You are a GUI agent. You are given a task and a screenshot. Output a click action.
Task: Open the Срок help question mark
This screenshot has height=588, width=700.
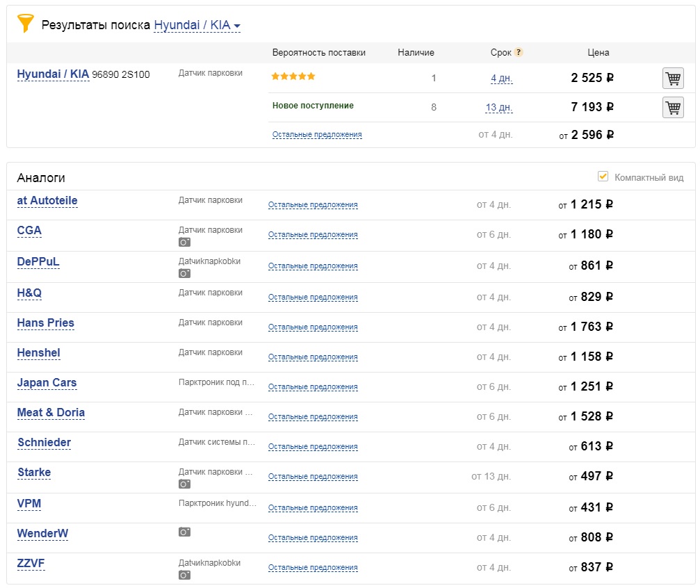pos(519,52)
